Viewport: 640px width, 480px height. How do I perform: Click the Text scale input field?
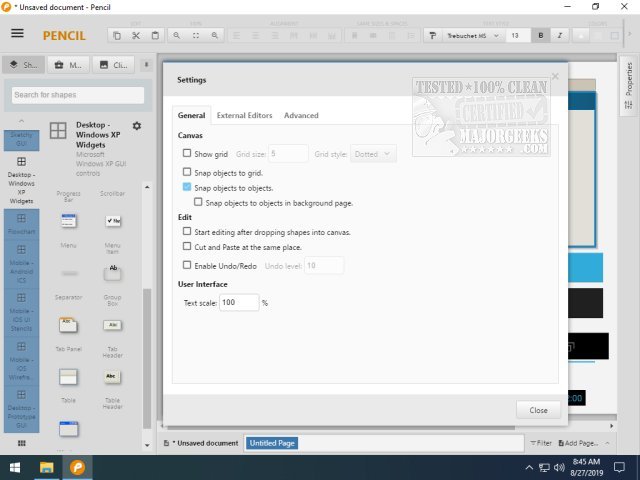(239, 302)
